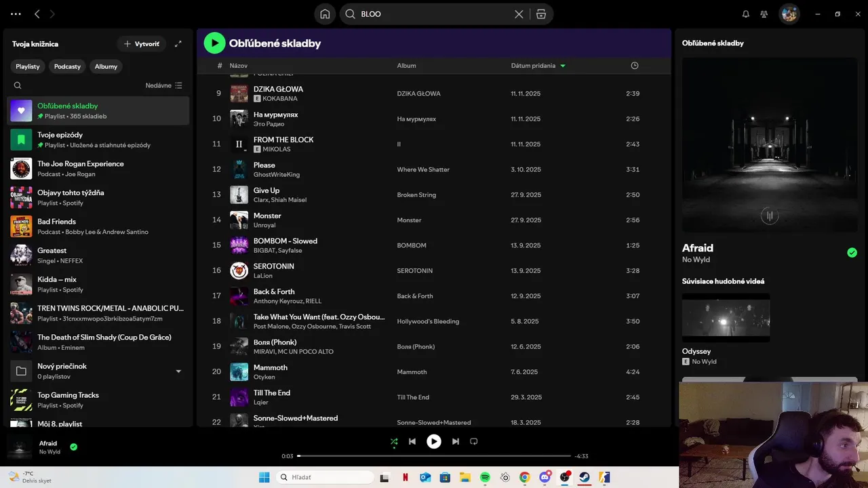Filter library by Albumy chip
The height and width of the screenshot is (488, 868).
click(106, 66)
